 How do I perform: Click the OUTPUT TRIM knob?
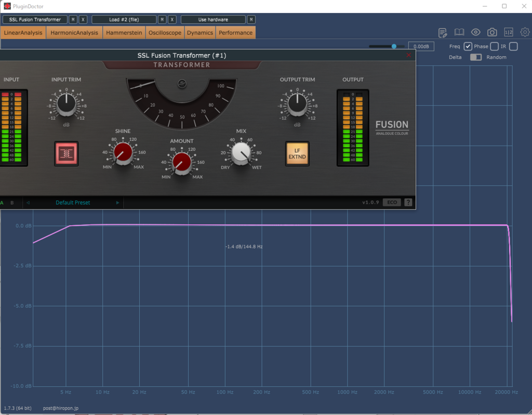coord(297,103)
